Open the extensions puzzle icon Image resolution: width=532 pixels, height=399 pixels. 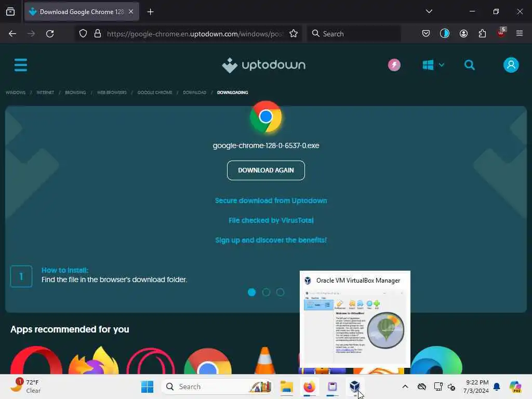click(x=482, y=34)
